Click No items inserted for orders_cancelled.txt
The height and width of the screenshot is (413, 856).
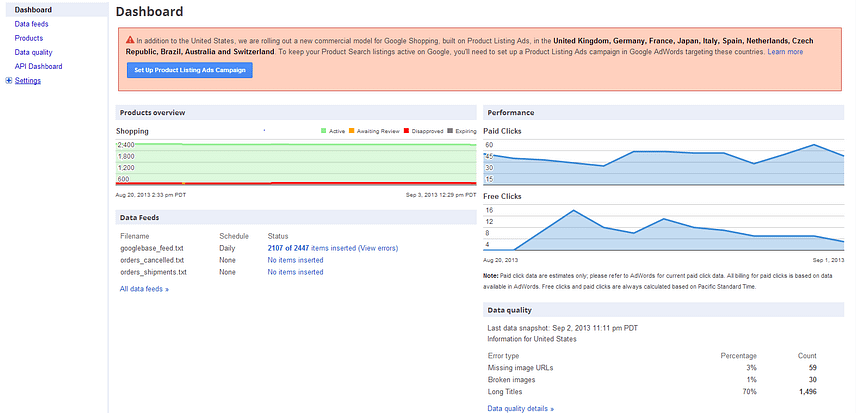[295, 259]
